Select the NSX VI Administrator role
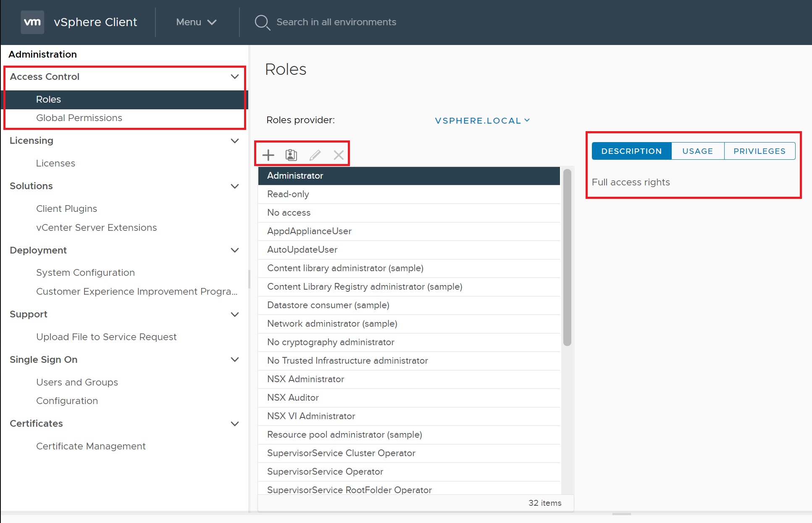The width and height of the screenshot is (812, 523). (409, 416)
